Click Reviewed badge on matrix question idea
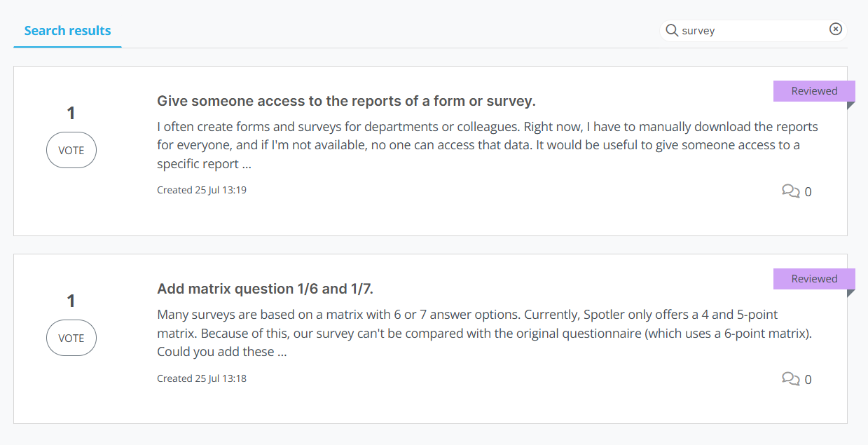This screenshot has width=868, height=445. click(x=814, y=279)
